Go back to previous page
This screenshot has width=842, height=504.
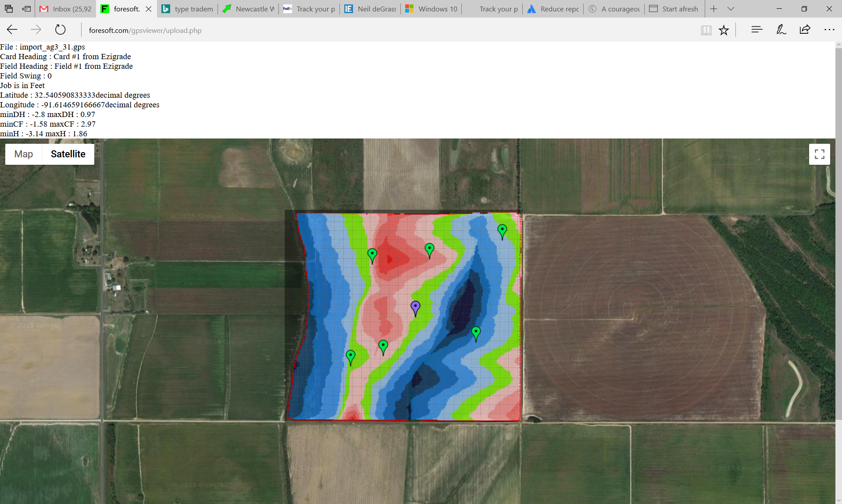[x=12, y=30]
